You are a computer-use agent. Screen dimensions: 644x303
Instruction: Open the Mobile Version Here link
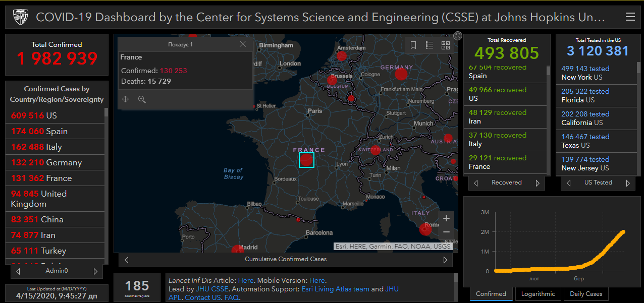point(317,280)
